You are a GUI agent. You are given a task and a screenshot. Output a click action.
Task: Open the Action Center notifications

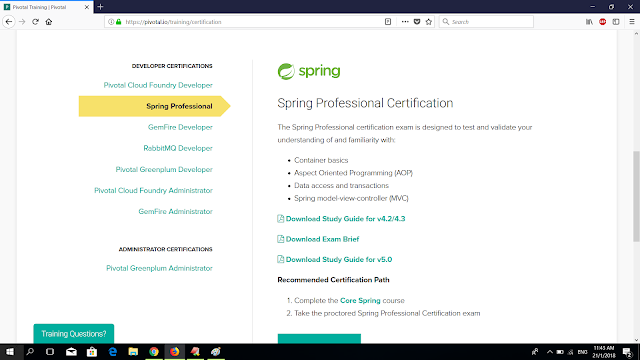pyautogui.click(x=627, y=352)
